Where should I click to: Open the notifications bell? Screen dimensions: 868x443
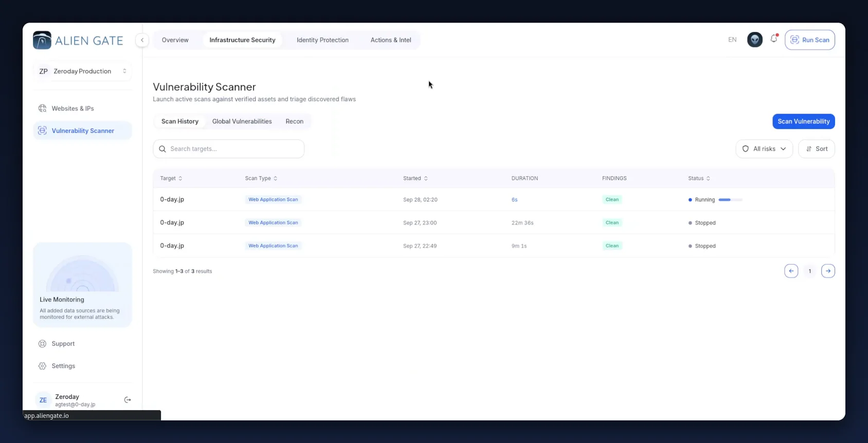pos(774,39)
